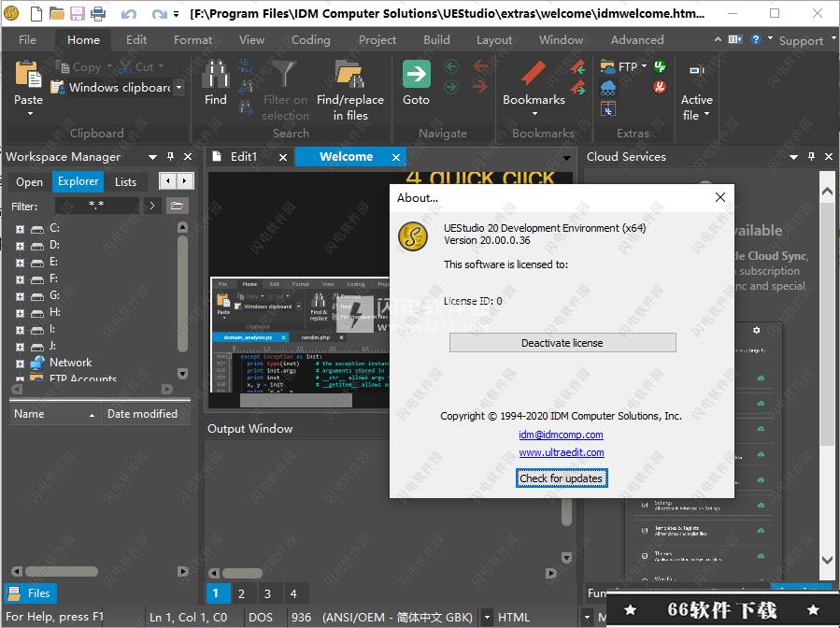840x628 pixels.
Task: Switch to the Edit ribbon tab
Action: click(x=136, y=39)
